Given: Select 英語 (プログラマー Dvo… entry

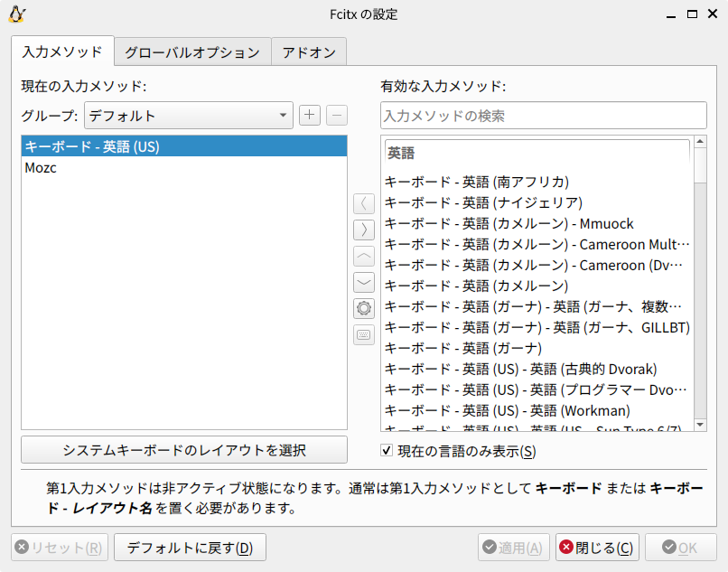Looking at the screenshot, I should coord(537,389).
